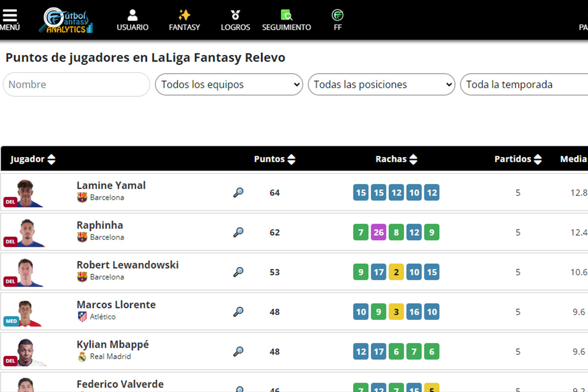Screen dimensions: 588x392
Task: Click DEL position badge on Kylian Mbappé
Action: pos(10,361)
